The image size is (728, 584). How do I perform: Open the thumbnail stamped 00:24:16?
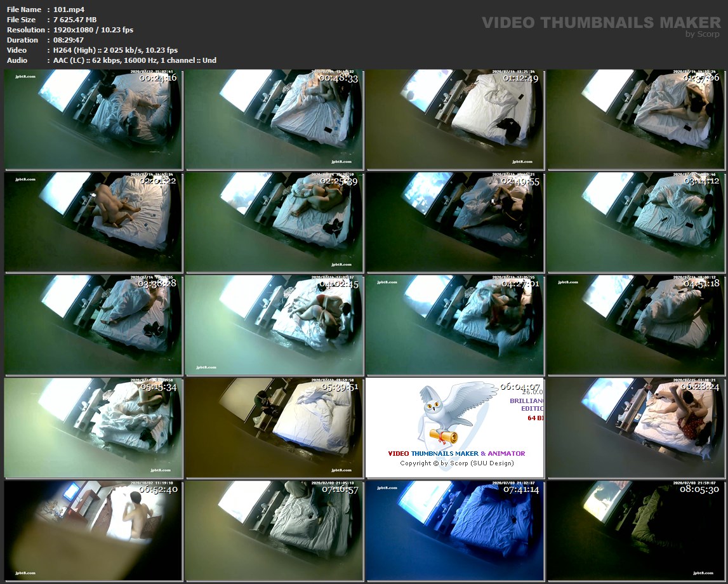[93, 119]
